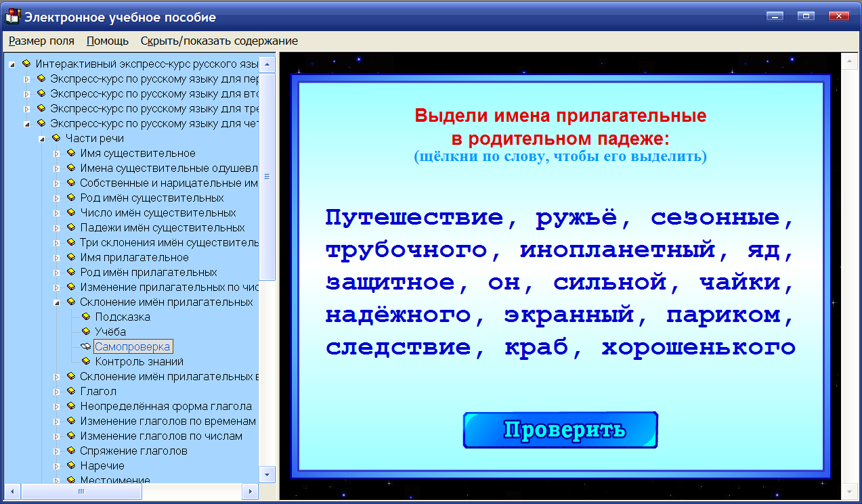Click the book icon beside Контроль знаний

click(x=85, y=361)
